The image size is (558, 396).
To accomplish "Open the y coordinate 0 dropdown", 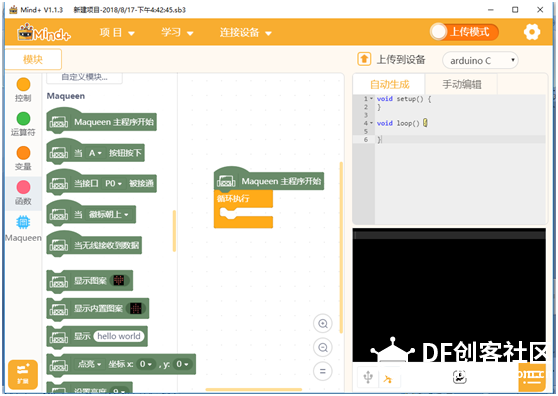I will (x=182, y=364).
